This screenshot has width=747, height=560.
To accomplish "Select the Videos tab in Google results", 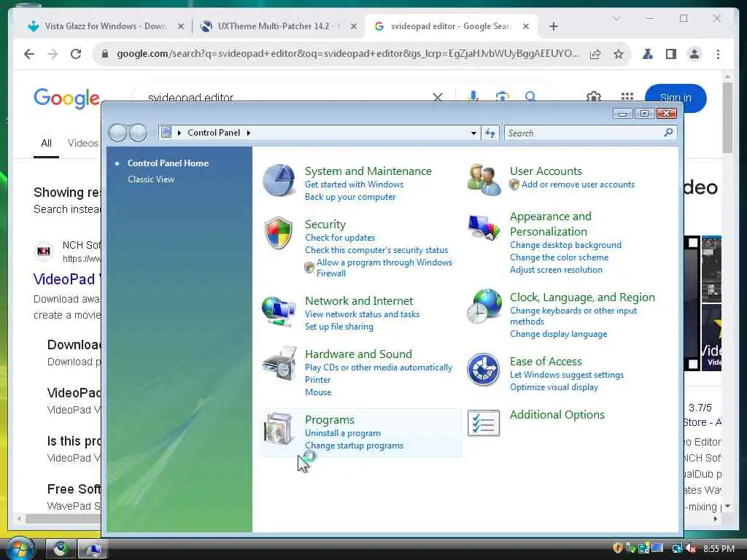I will point(83,144).
